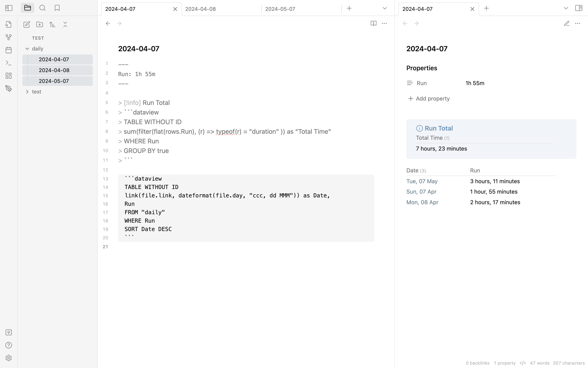Close the right pane 2024-04-07 tab

tap(472, 9)
